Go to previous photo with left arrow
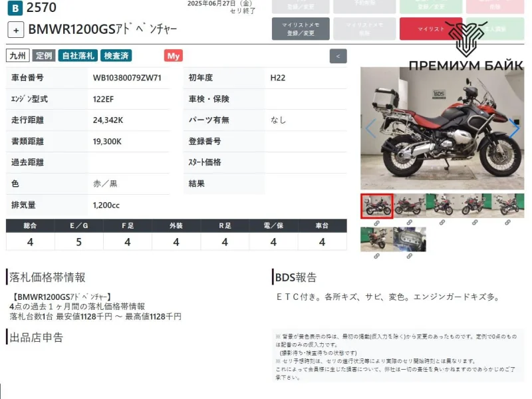532x399 pixels. pos(370,128)
